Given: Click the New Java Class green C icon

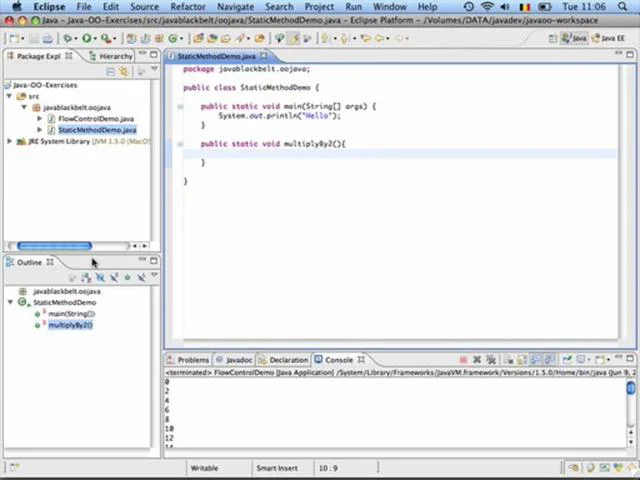Looking at the screenshot, I should point(173,38).
